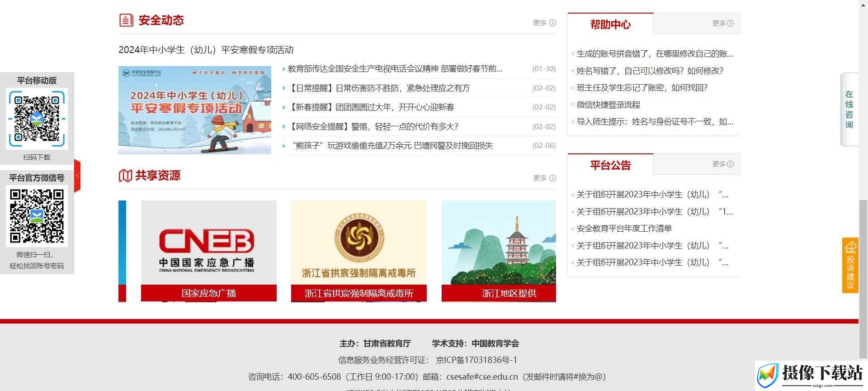
Task: Click the 浙江省拱宸强制隔离戒毒所 red caption
Action: tap(359, 293)
